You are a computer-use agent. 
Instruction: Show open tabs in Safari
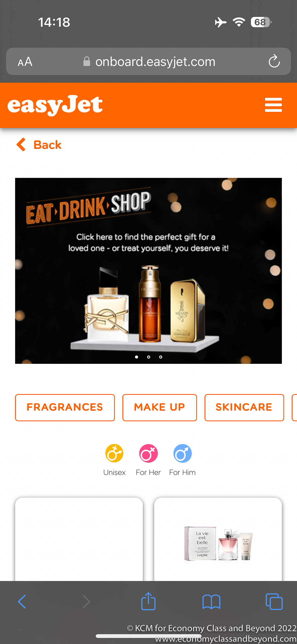coord(274,602)
